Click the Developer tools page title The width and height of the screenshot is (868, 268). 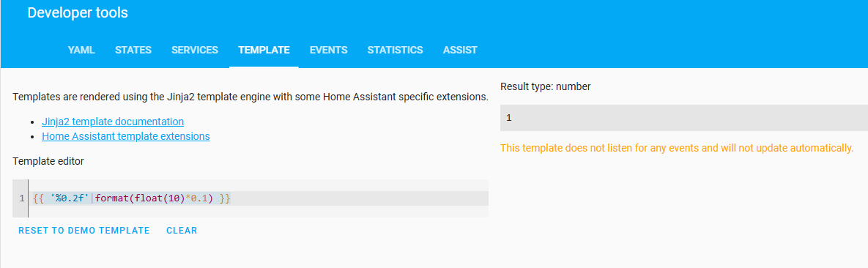pos(78,12)
